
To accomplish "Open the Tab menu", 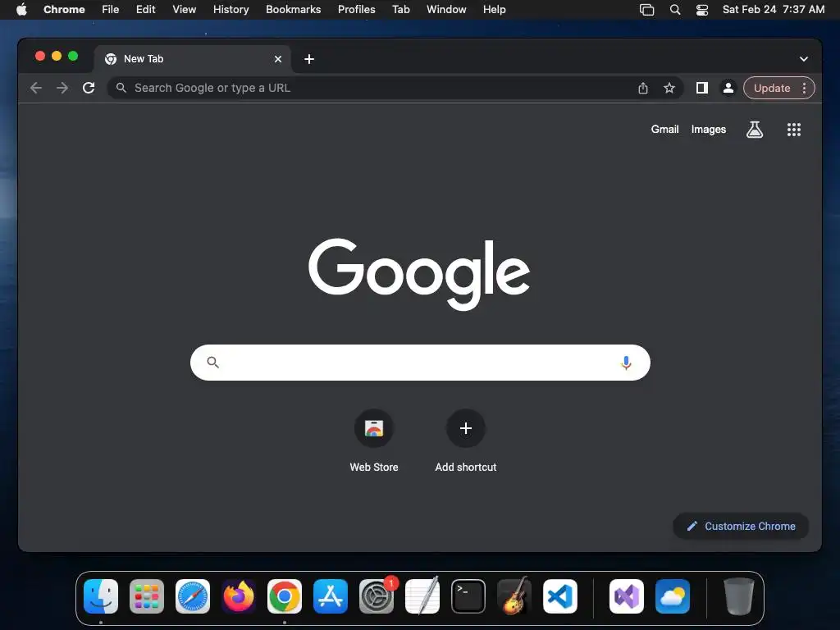I will coord(400,9).
